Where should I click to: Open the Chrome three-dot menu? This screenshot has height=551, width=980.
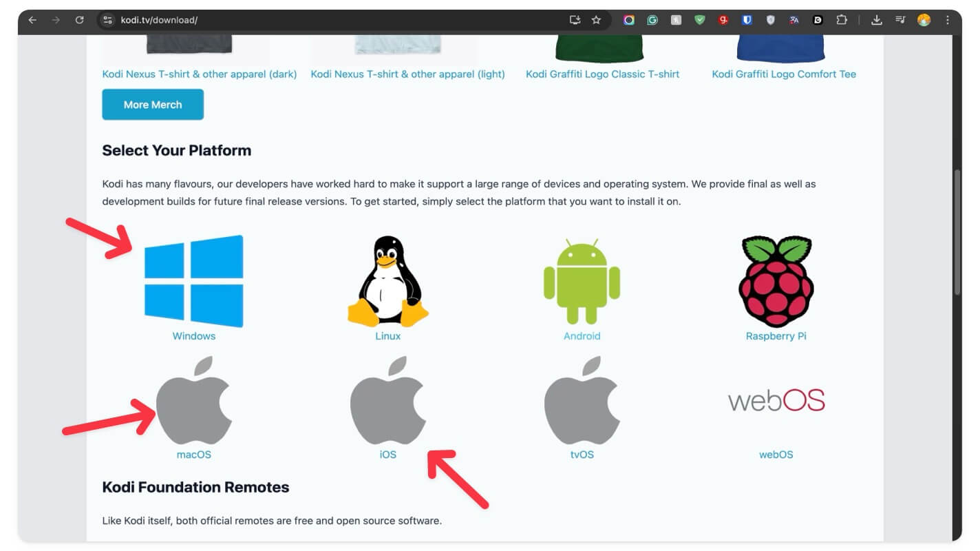coord(948,20)
